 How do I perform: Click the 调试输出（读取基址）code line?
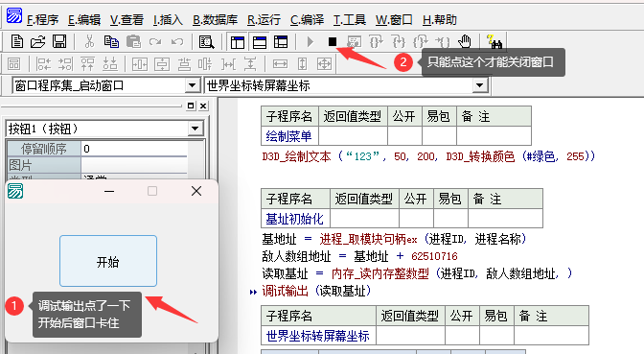[316, 291]
